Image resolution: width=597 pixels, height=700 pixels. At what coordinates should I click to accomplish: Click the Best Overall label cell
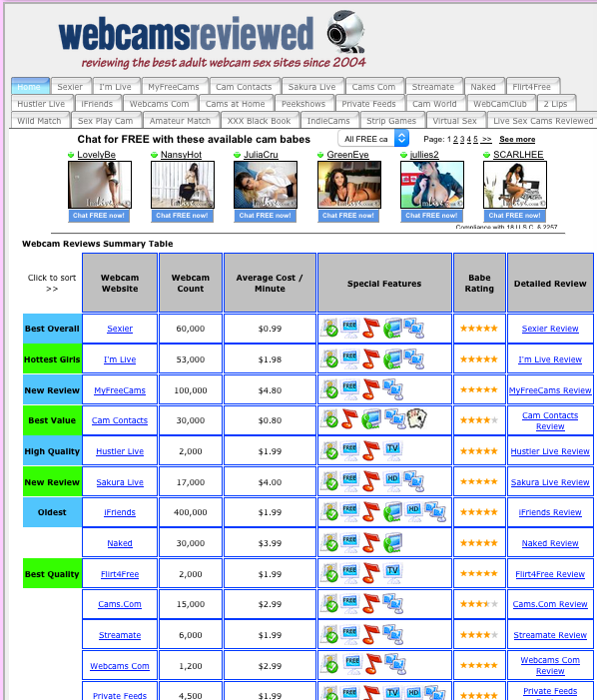52,329
